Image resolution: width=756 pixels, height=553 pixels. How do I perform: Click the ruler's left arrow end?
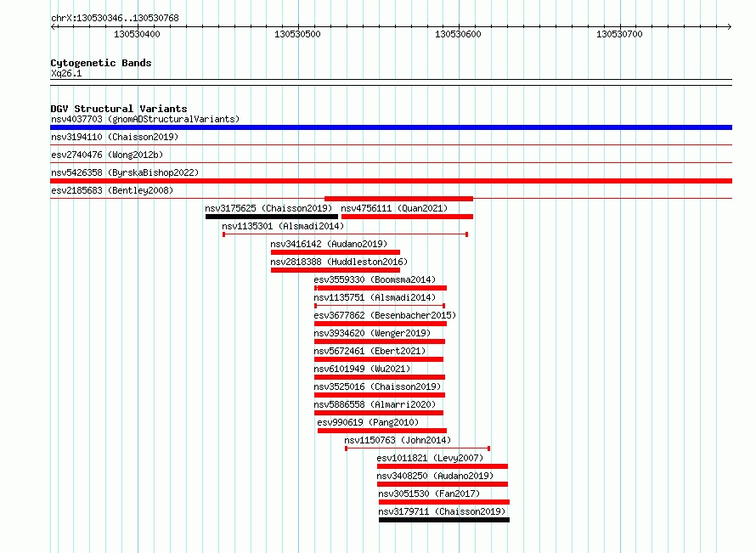(53, 26)
